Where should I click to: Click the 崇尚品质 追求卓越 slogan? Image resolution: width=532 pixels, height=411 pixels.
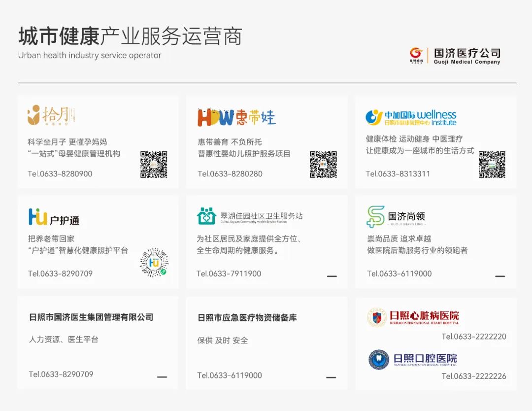[399, 239]
